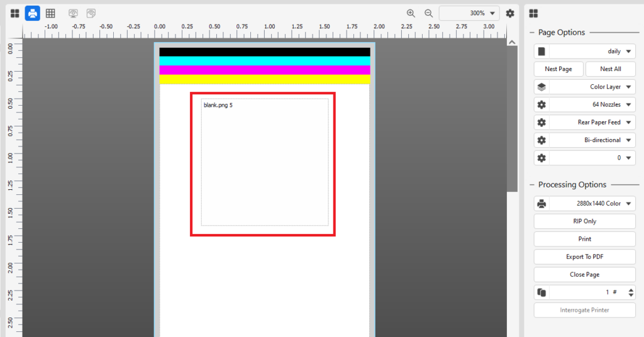Viewport: 644px width, 337px height.
Task: Click the black color bar on page
Action: tap(265, 52)
